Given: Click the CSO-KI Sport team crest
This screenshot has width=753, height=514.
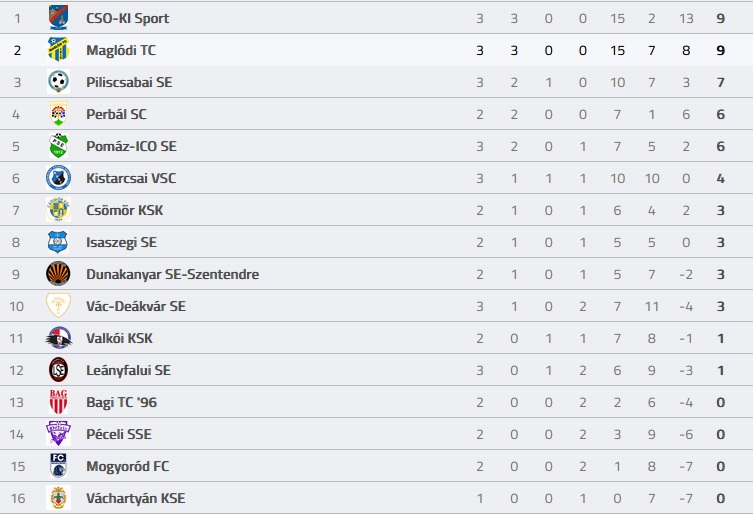Looking at the screenshot, I should point(58,18).
